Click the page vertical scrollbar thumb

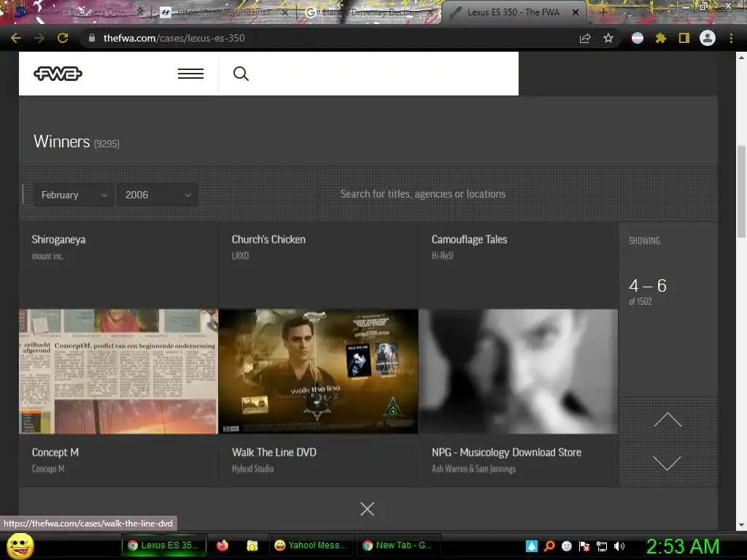pos(741,192)
